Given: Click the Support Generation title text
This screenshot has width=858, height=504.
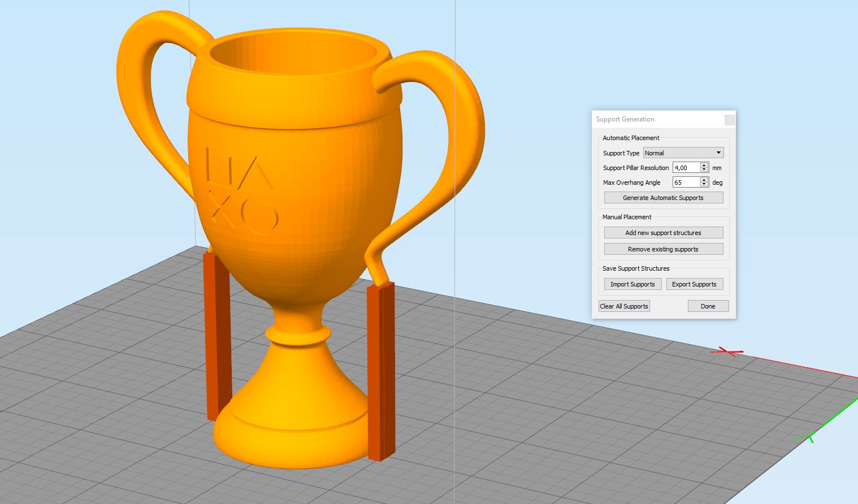Looking at the screenshot, I should click(625, 119).
